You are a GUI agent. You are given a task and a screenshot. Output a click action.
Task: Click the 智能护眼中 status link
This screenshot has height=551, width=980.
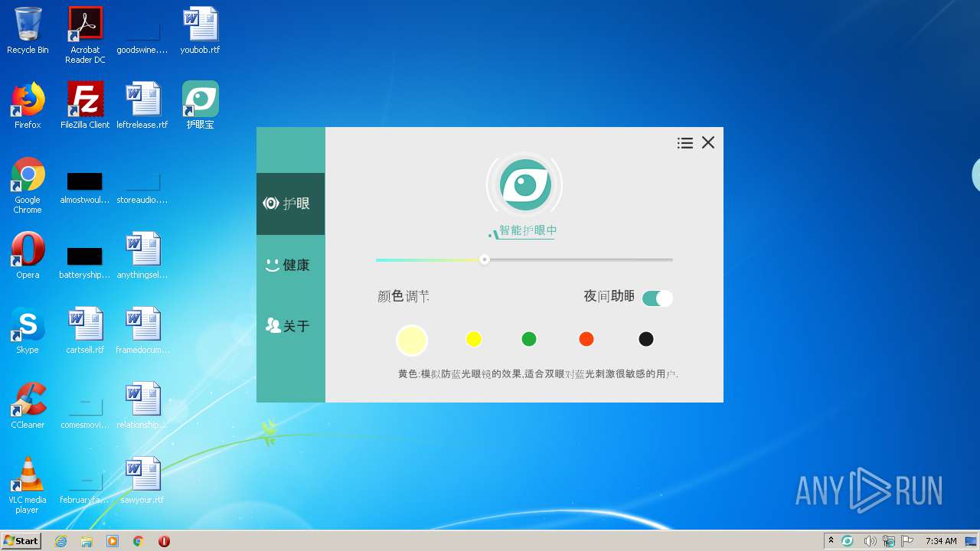[x=527, y=230]
